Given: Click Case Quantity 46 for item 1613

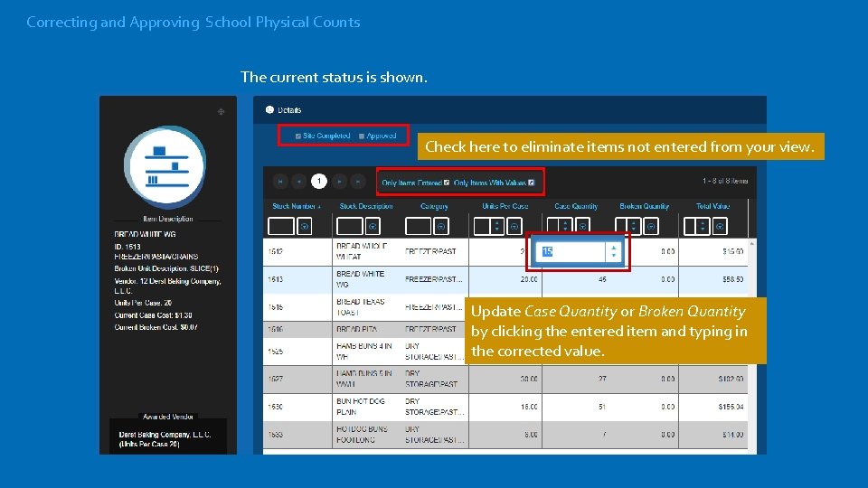Looking at the screenshot, I should tap(602, 279).
